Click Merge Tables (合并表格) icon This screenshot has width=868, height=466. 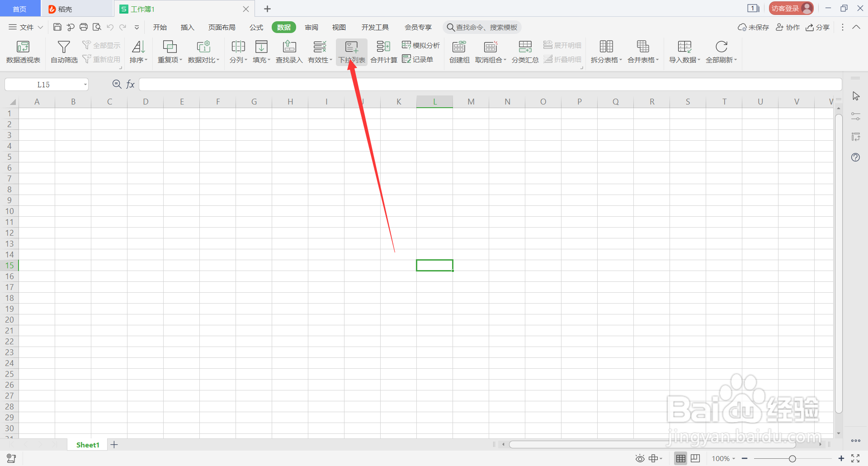pos(643,47)
